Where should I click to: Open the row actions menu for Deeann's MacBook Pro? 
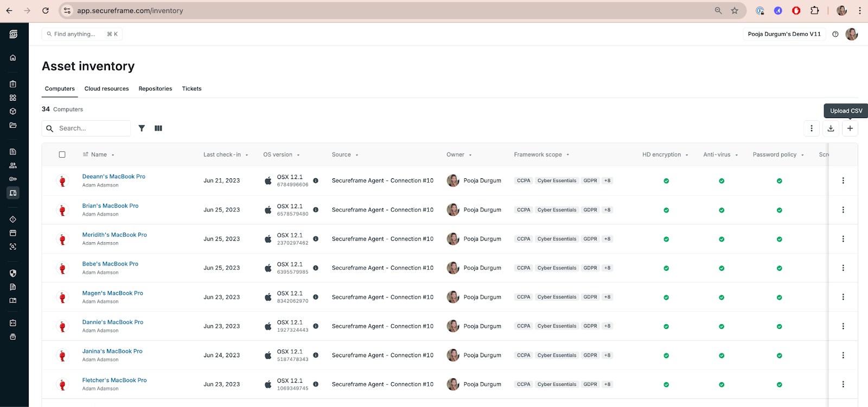click(x=843, y=180)
